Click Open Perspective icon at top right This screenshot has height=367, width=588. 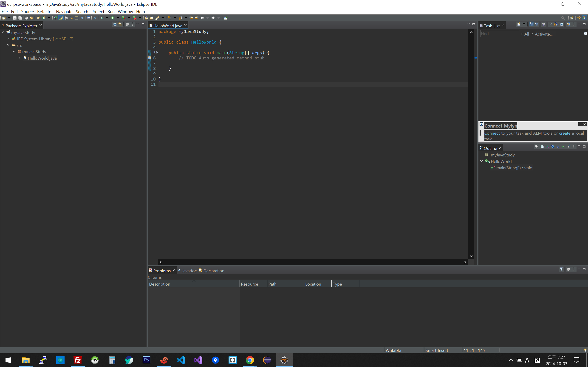pos(572,18)
